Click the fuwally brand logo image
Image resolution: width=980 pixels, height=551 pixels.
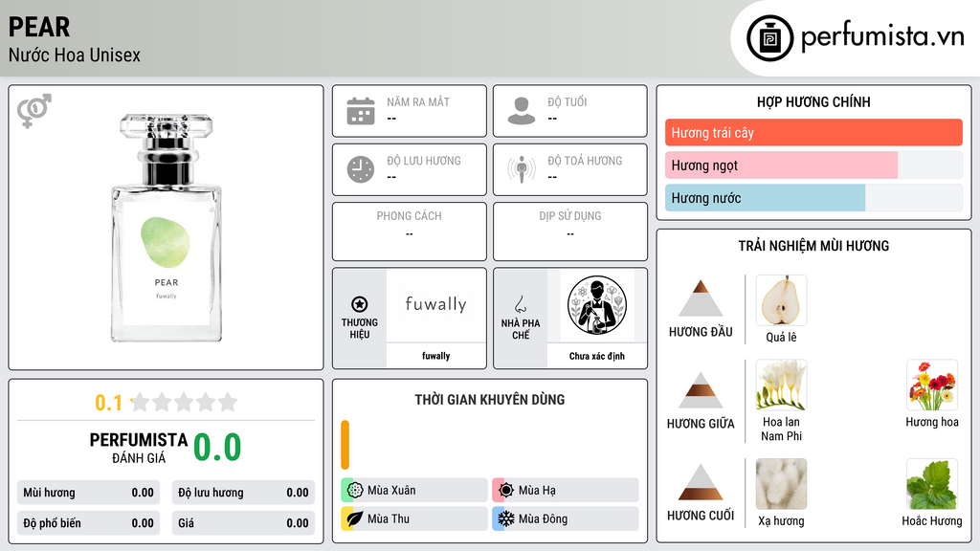click(435, 305)
